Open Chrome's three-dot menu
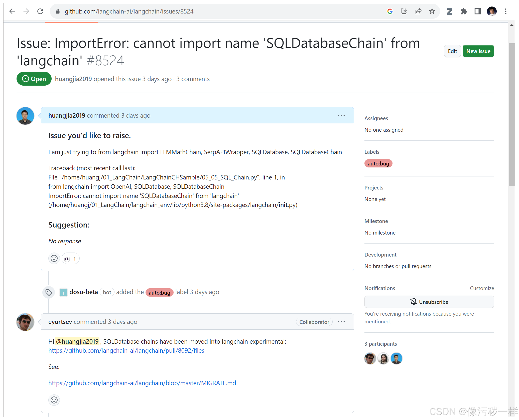This screenshot has height=420, width=519. pos(505,11)
